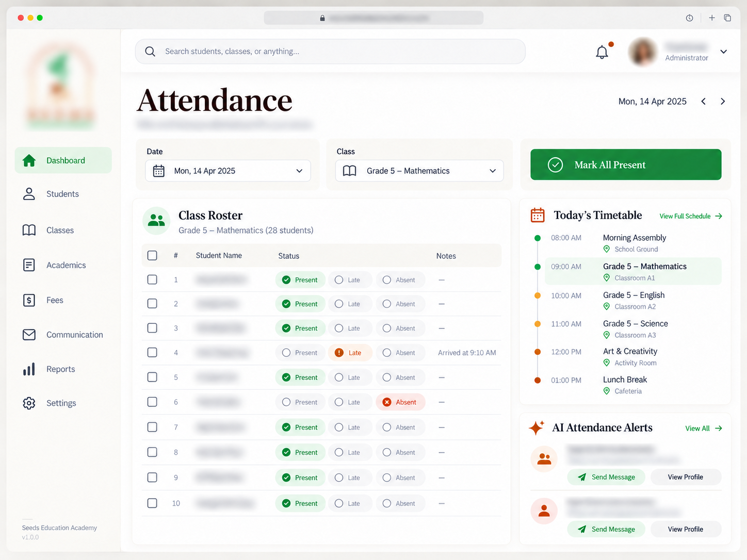Click Send Message on the first alert
Viewport: 747px width, 560px height.
pos(606,477)
